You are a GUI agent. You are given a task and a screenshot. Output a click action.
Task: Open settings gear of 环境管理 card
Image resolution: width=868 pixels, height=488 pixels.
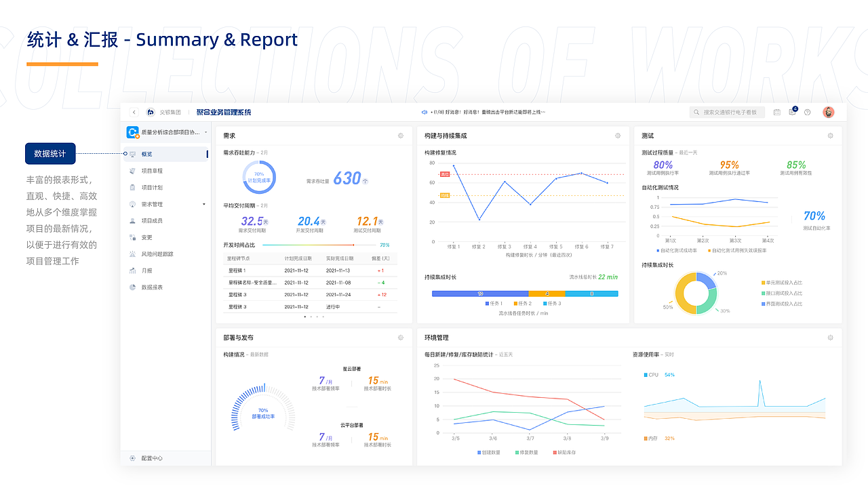pyautogui.click(x=830, y=338)
